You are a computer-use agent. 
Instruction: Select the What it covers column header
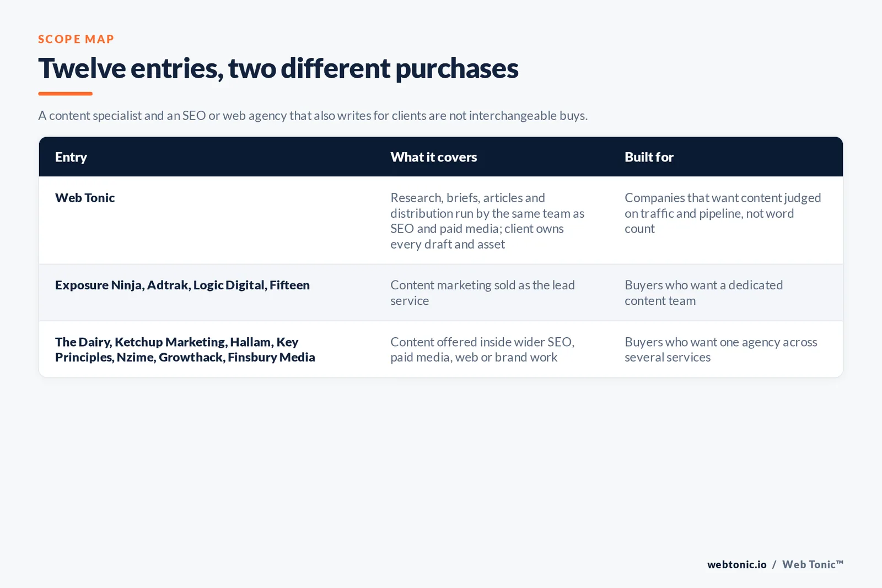[434, 157]
